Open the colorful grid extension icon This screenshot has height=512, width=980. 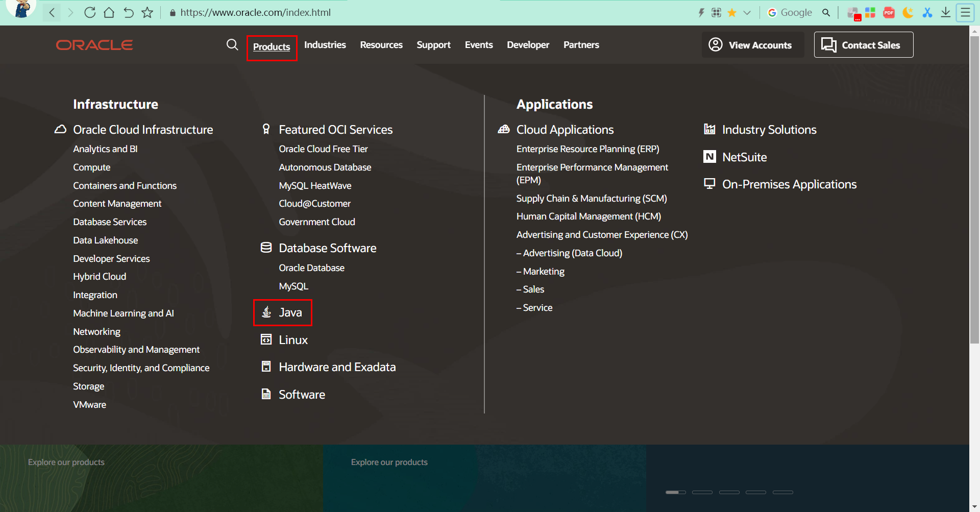tap(870, 12)
